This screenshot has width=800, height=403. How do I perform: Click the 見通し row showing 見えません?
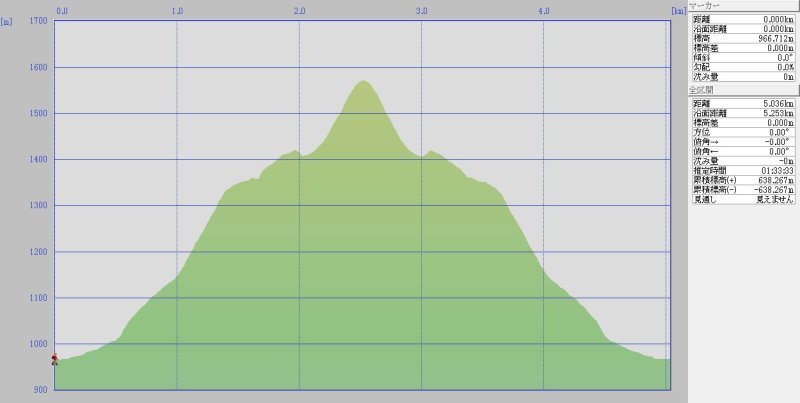tap(744, 200)
